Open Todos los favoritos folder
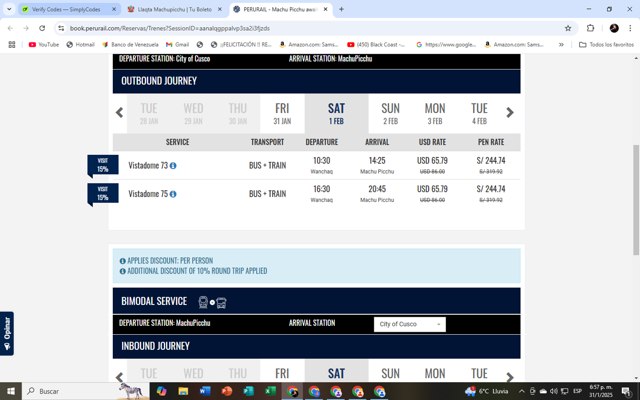 pyautogui.click(x=607, y=44)
